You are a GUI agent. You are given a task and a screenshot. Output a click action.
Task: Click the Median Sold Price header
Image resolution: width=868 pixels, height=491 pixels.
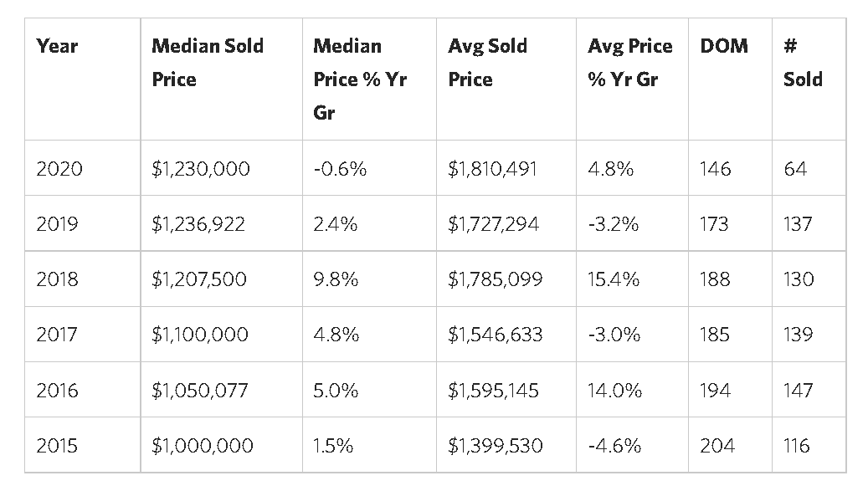(207, 63)
